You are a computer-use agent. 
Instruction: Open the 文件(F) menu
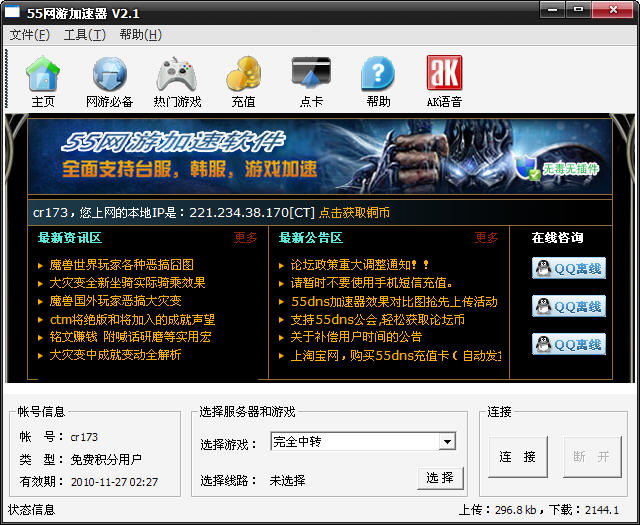point(29,35)
